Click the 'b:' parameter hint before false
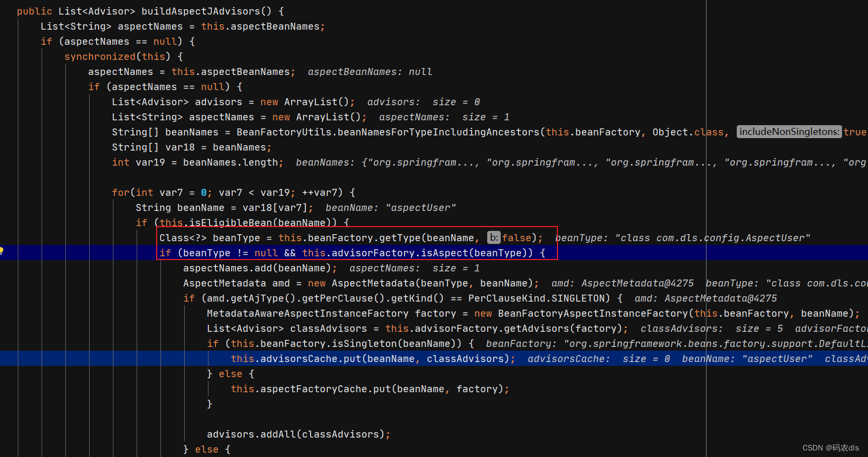The image size is (868, 457). click(x=494, y=237)
